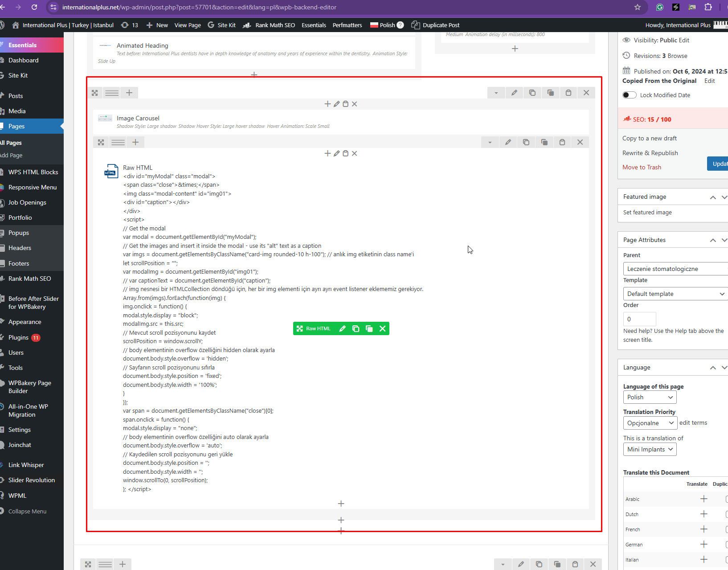Add Arabic translation plus icon
Image resolution: width=728 pixels, height=570 pixels.
tap(704, 499)
